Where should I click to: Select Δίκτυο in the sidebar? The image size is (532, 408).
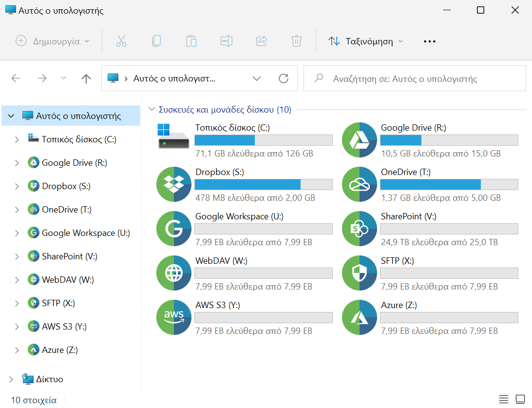(x=50, y=379)
